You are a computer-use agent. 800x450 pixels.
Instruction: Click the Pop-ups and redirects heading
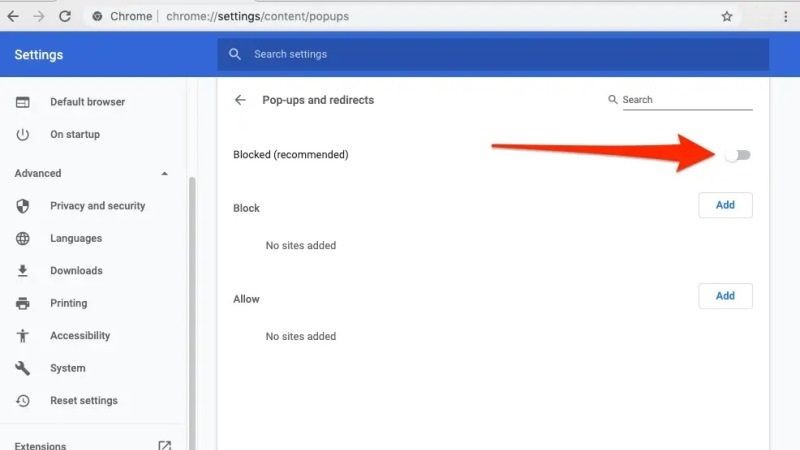(x=318, y=100)
